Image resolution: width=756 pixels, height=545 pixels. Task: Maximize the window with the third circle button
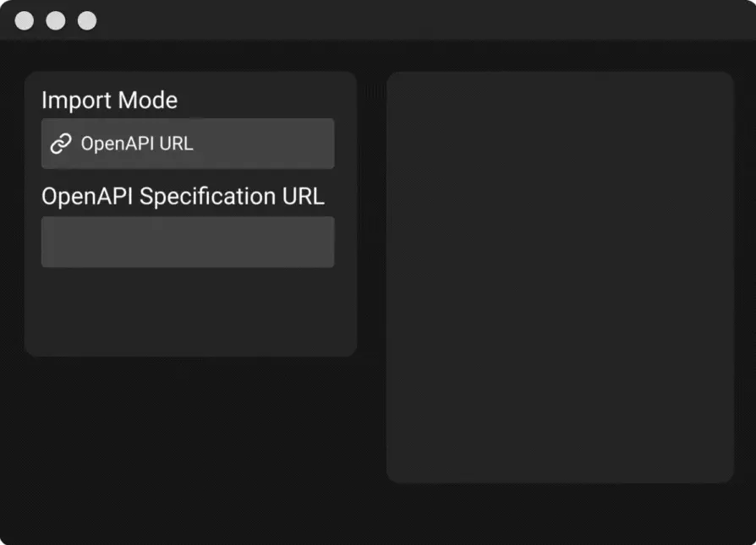(x=87, y=20)
